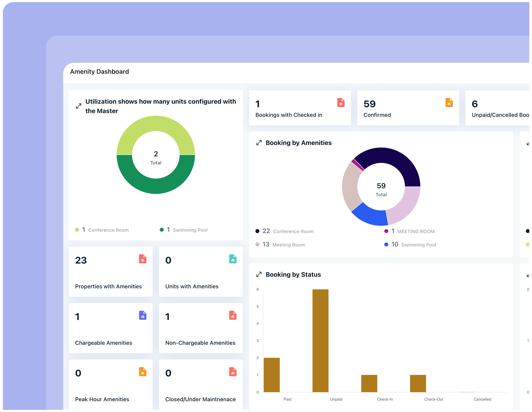Click the orange icon on Peak Hour Amenities card

(x=142, y=372)
